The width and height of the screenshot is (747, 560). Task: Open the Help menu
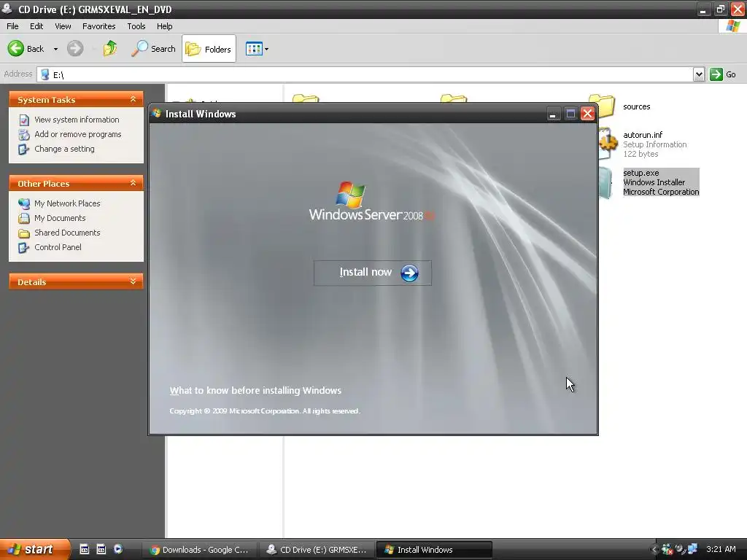164,26
